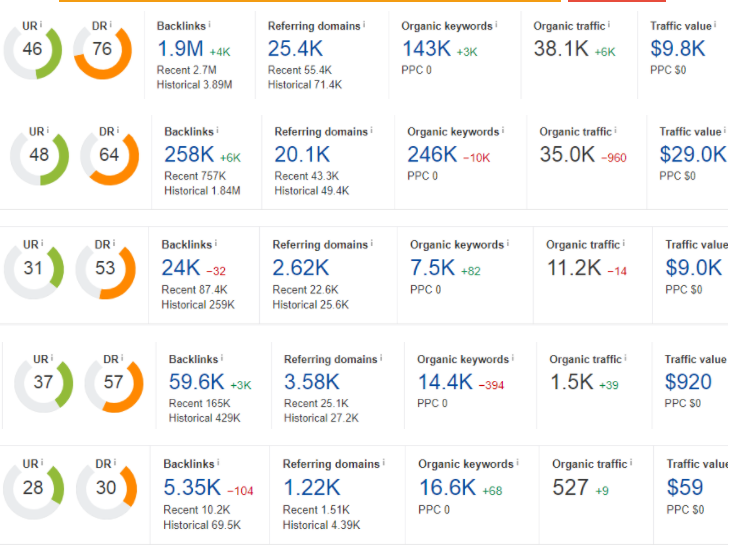Open info tooltip for Organic keywords 143K
The image size is (730, 555).
[497, 24]
